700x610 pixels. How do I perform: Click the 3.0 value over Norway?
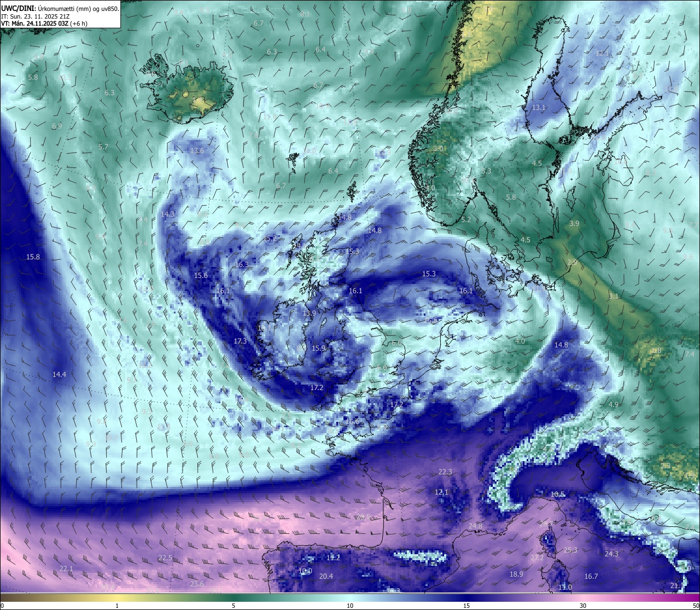click(438, 148)
